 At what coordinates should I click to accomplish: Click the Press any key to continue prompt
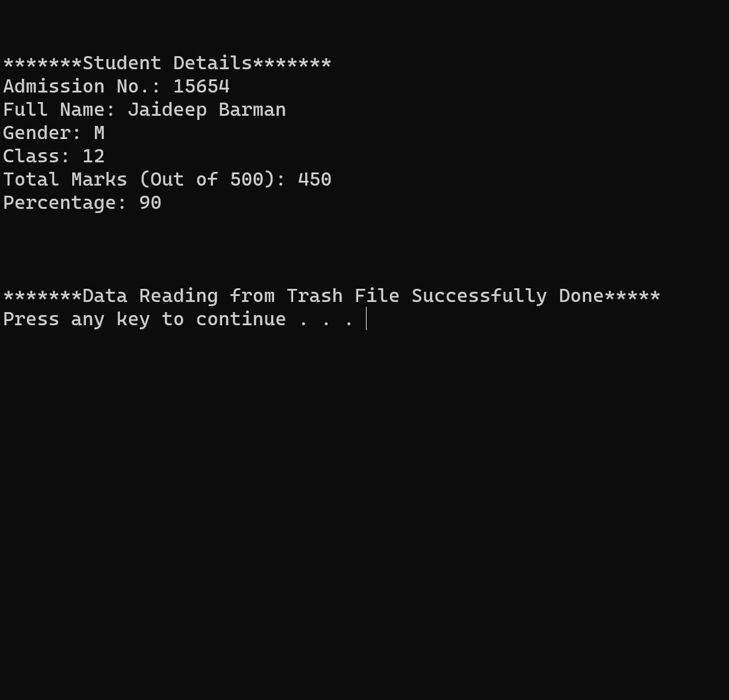tap(179, 319)
